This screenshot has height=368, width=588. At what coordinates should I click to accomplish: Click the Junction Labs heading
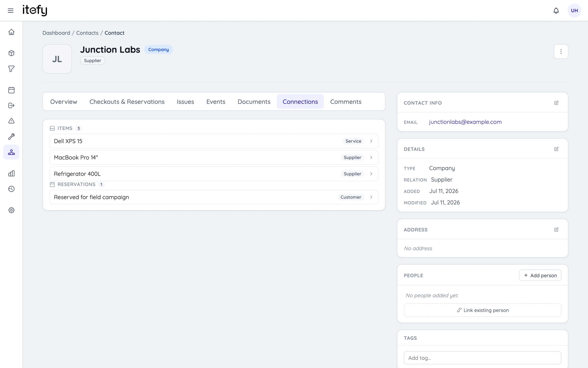tap(110, 49)
